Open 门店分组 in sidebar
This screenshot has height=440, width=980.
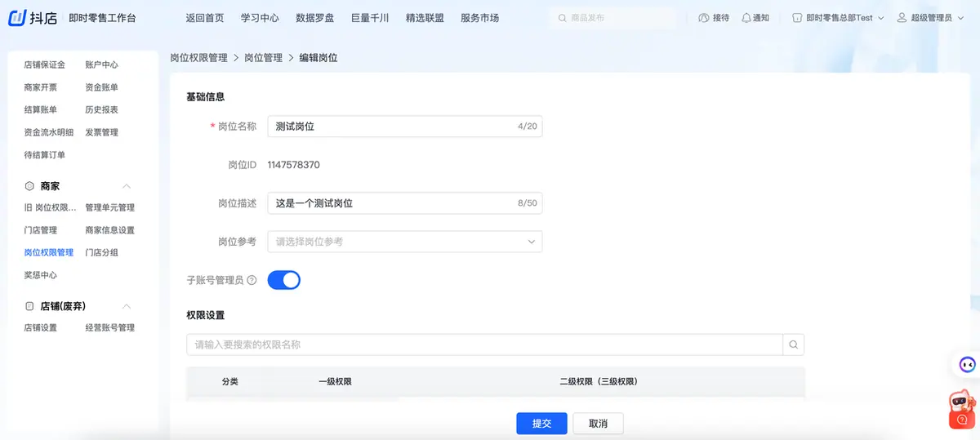click(101, 252)
